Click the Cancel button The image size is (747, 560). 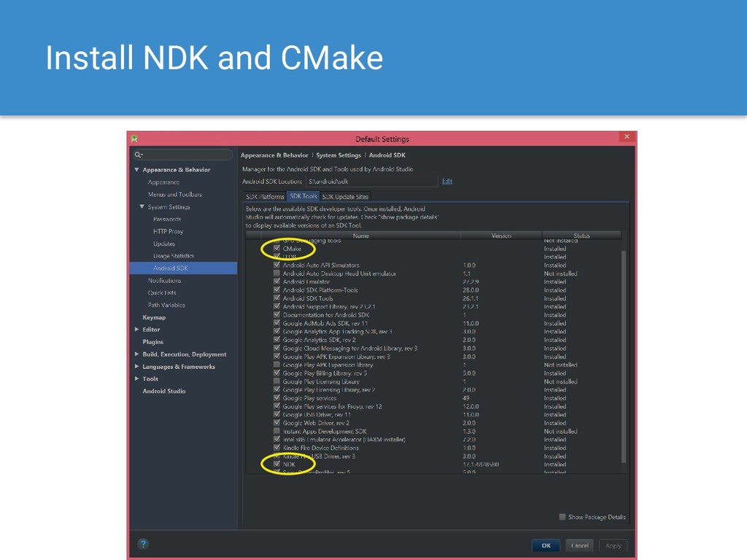click(x=580, y=545)
